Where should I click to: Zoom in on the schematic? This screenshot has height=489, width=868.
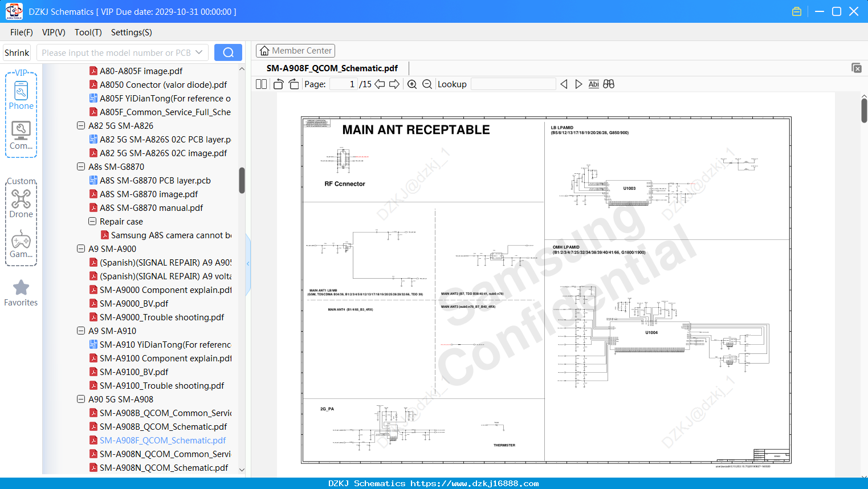412,84
